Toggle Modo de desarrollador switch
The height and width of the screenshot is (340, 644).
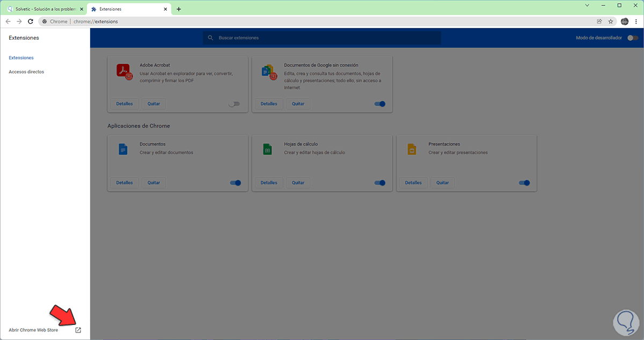click(633, 38)
